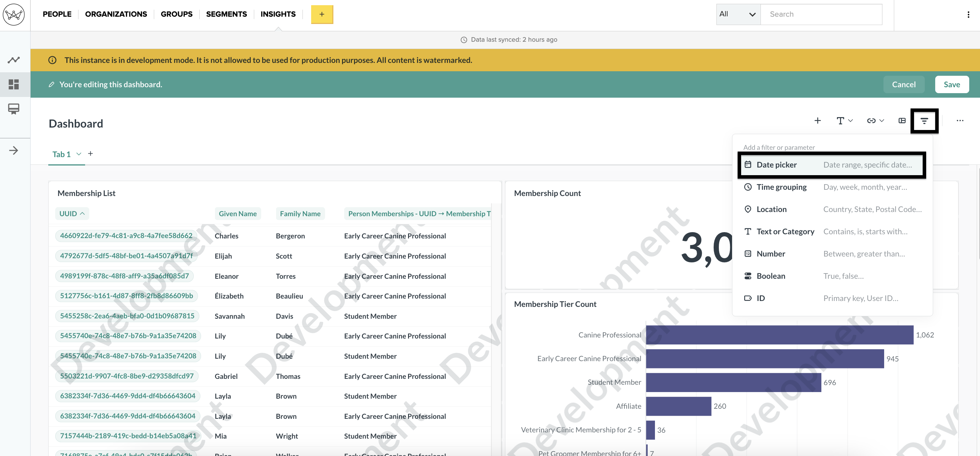The image size is (980, 456).
Task: Open the ORGANIZATIONS menu
Action: click(x=116, y=14)
